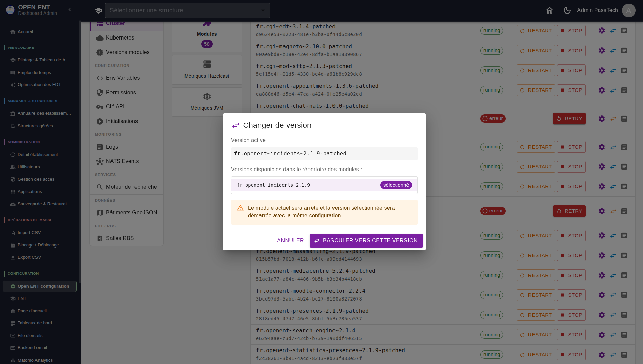Viewport: 643px width, 364px height.
Task: Open Salles RBS item
Action: (x=126, y=238)
